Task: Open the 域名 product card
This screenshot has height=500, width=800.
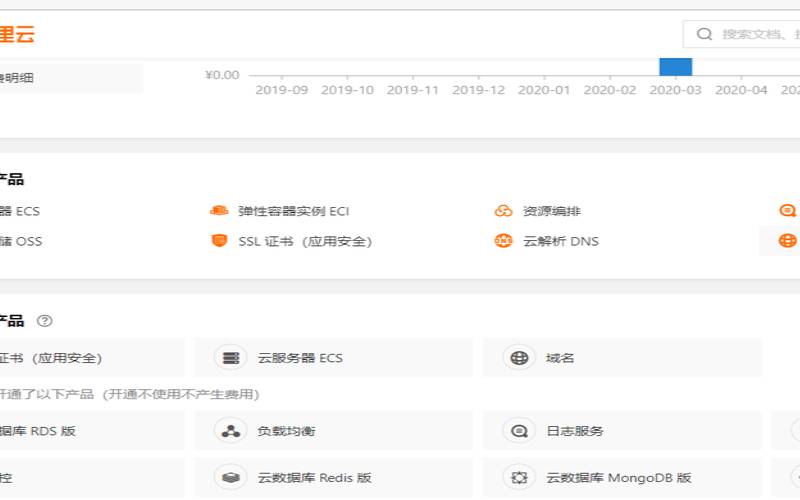Action: pyautogui.click(x=622, y=358)
